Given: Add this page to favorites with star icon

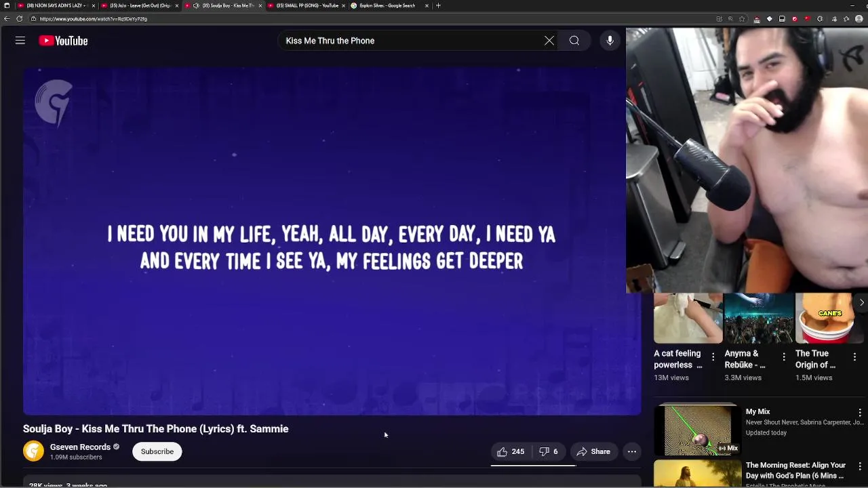Looking at the screenshot, I should [x=742, y=19].
